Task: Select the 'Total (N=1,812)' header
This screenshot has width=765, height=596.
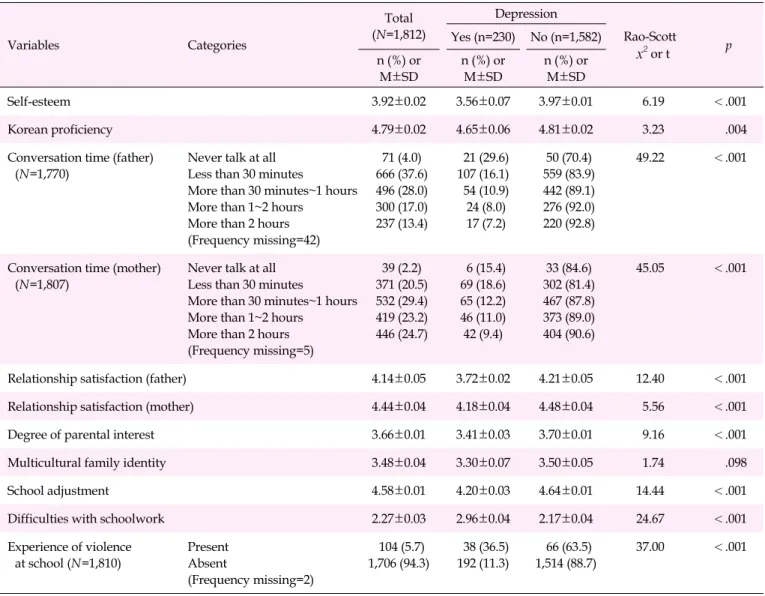Action: click(399, 26)
